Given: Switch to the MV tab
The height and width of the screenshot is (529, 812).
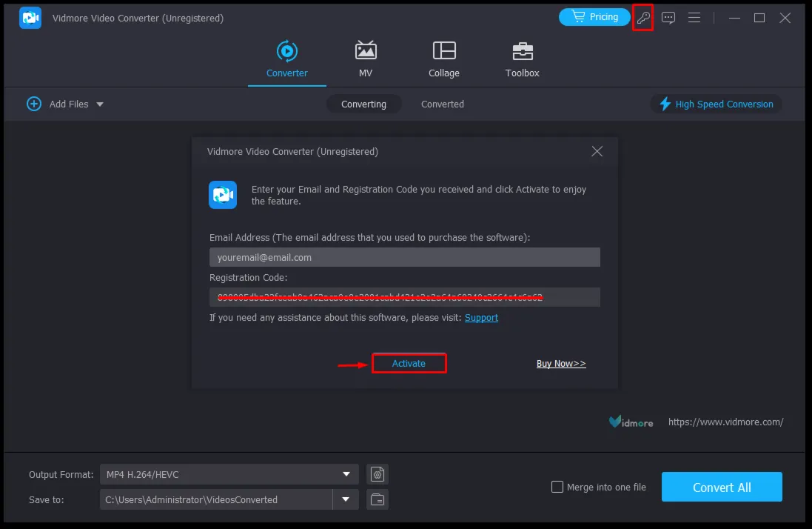Looking at the screenshot, I should pyautogui.click(x=366, y=59).
